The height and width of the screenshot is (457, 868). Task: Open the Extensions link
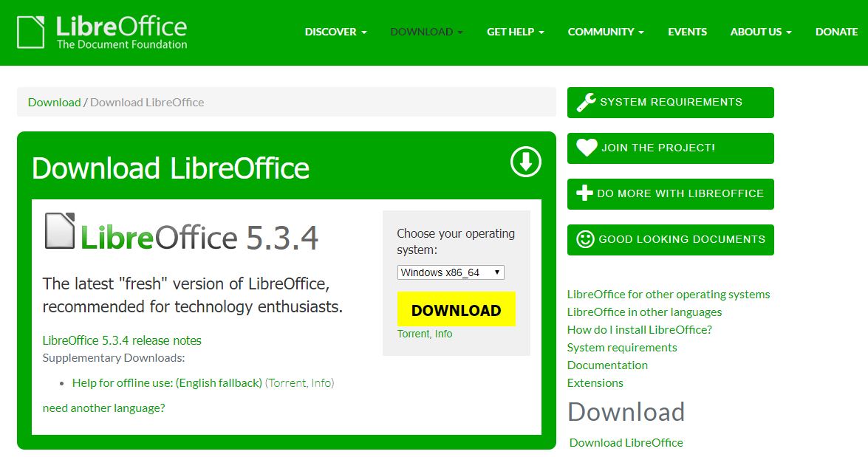pyautogui.click(x=595, y=383)
